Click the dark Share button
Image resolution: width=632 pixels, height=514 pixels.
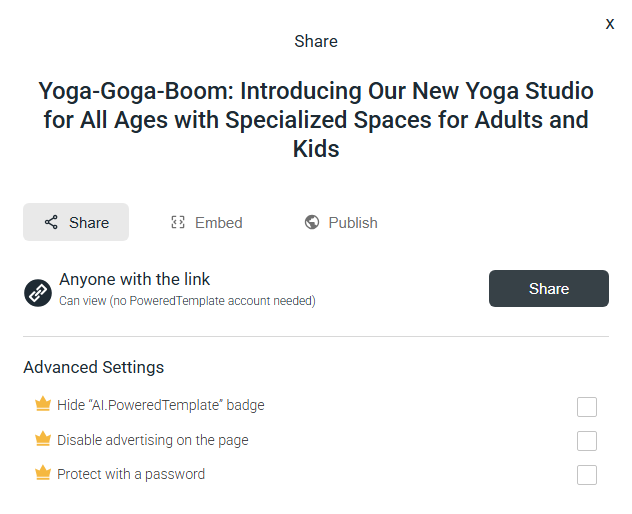coord(549,289)
